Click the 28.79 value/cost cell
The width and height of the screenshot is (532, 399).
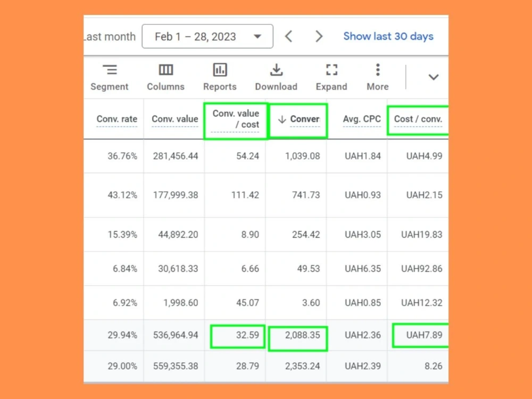pyautogui.click(x=248, y=366)
